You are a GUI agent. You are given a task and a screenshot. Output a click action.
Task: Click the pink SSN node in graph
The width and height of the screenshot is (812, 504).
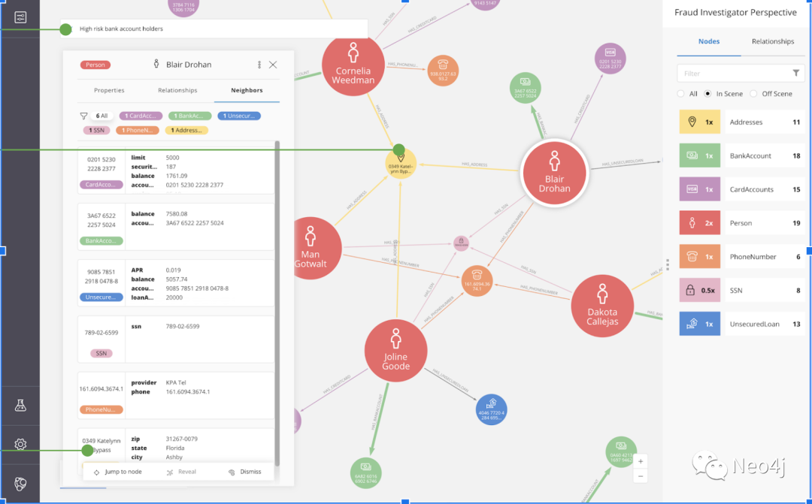461,243
